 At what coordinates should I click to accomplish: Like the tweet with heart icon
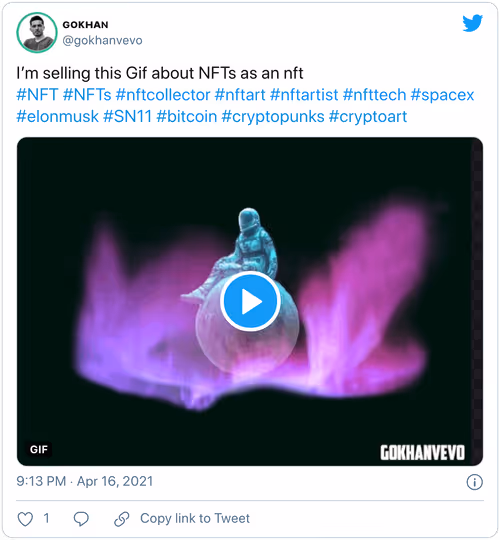point(25,519)
